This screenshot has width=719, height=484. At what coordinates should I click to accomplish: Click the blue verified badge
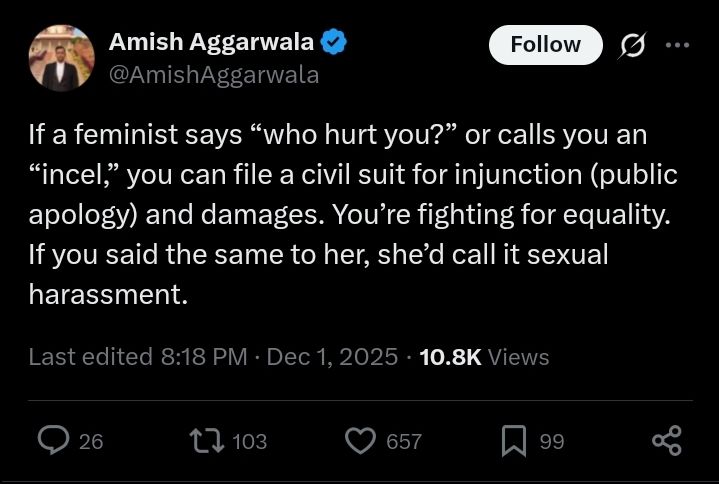pyautogui.click(x=334, y=42)
